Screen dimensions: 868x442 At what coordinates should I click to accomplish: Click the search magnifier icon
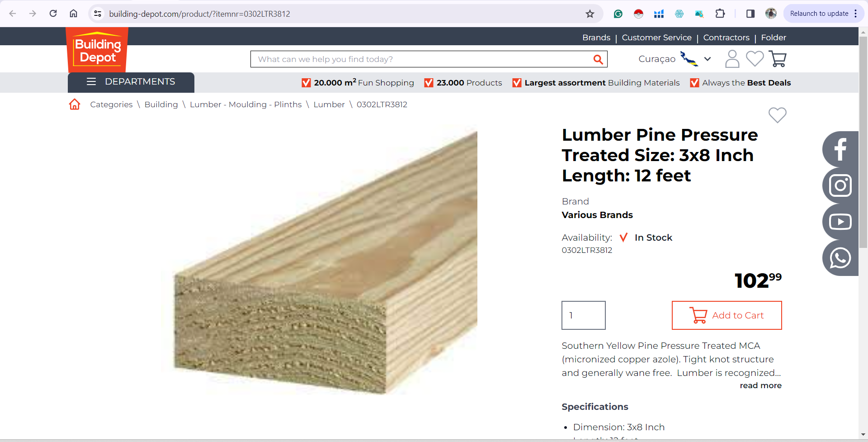pos(598,59)
